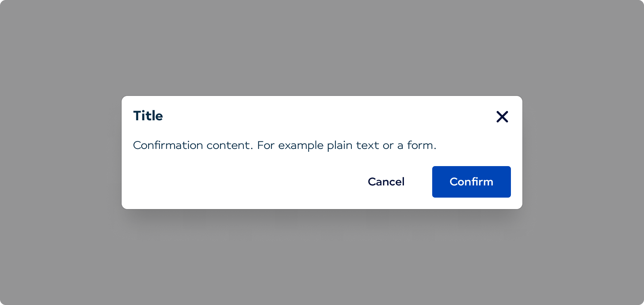Click the Cancel text button

click(386, 182)
